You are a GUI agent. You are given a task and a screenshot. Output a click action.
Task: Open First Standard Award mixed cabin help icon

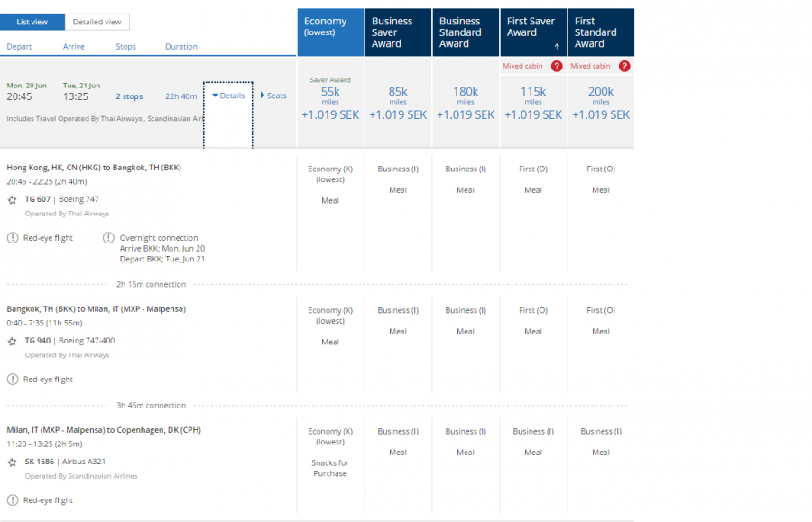pyautogui.click(x=624, y=67)
